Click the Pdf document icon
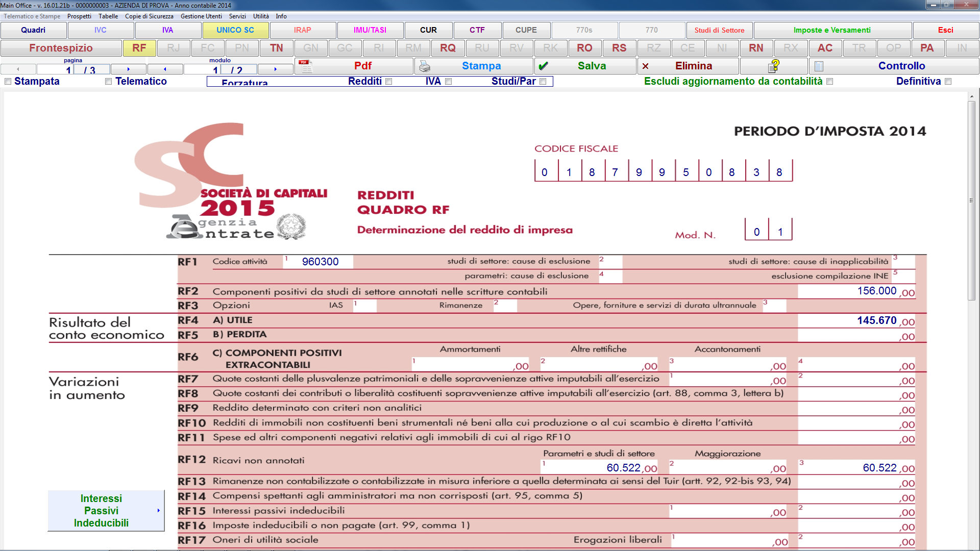 [x=305, y=66]
